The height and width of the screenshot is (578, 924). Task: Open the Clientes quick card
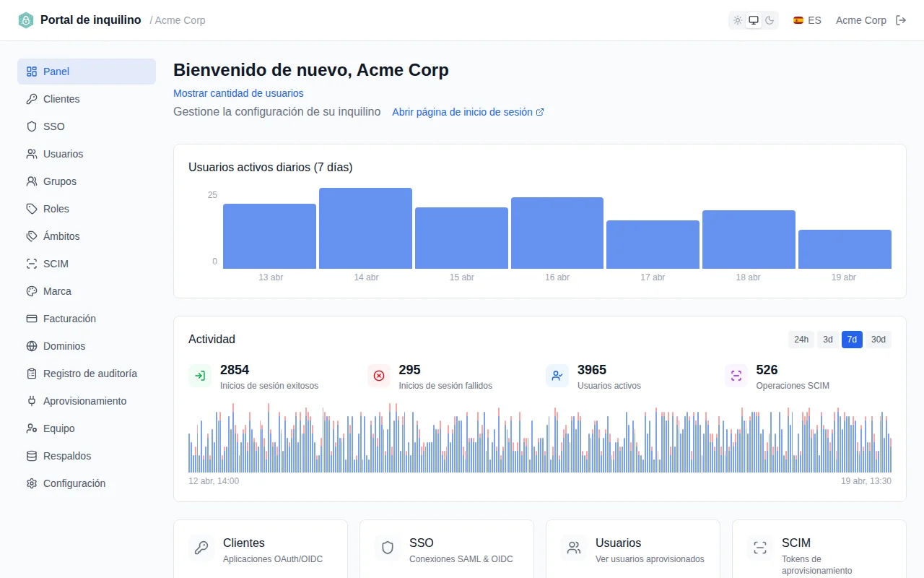coord(261,549)
